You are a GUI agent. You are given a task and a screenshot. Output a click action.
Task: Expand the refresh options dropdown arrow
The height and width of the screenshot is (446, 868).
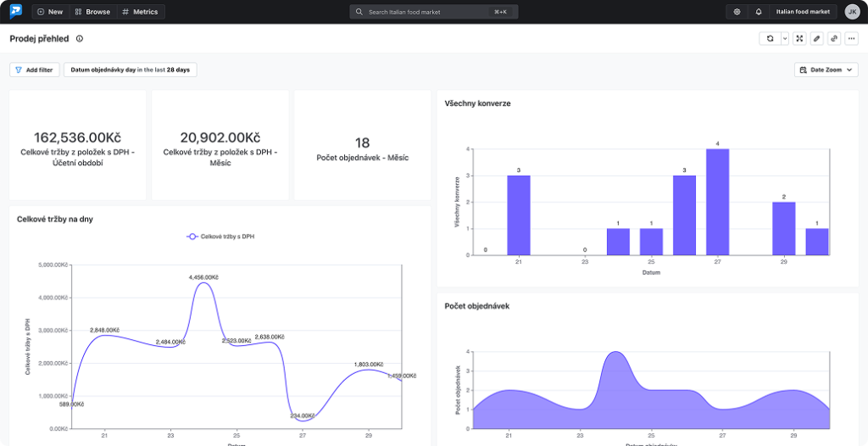click(785, 39)
